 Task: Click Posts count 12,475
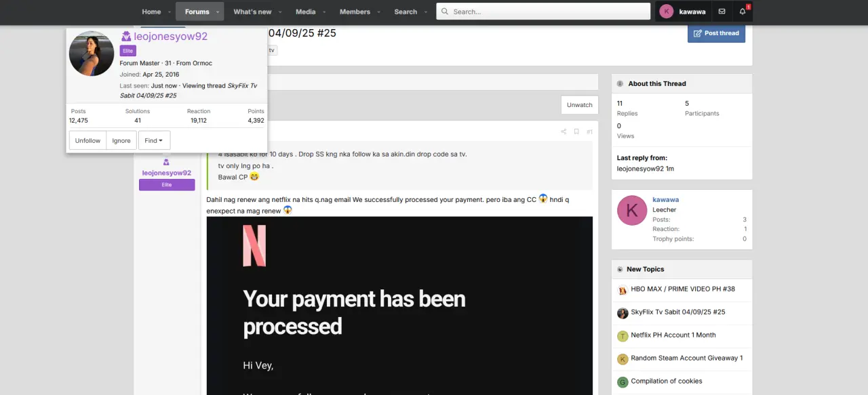point(79,121)
